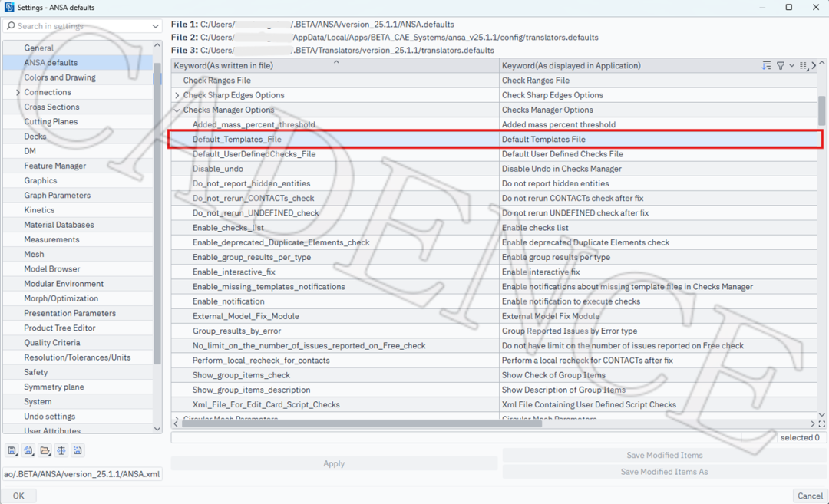Open Decks settings
The image size is (829, 504).
78,137
